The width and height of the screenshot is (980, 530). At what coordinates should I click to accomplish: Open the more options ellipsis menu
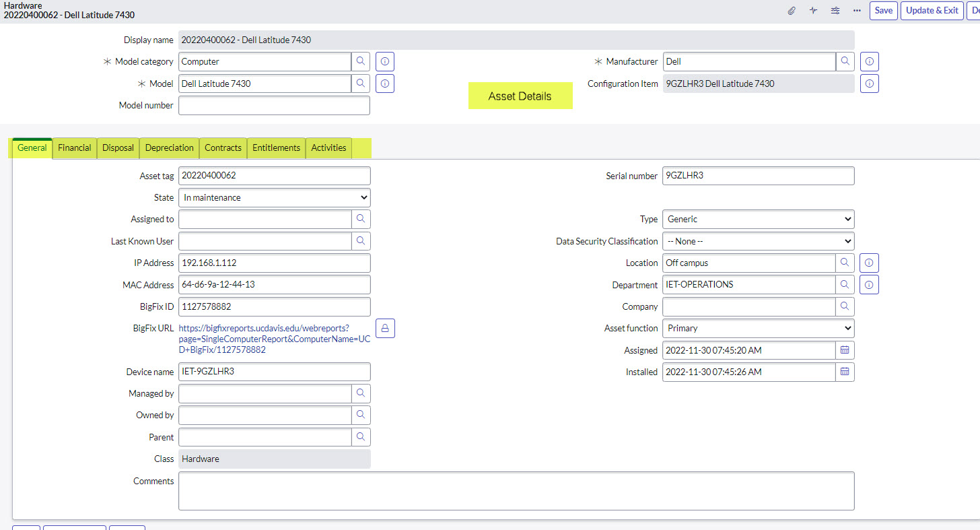click(857, 11)
